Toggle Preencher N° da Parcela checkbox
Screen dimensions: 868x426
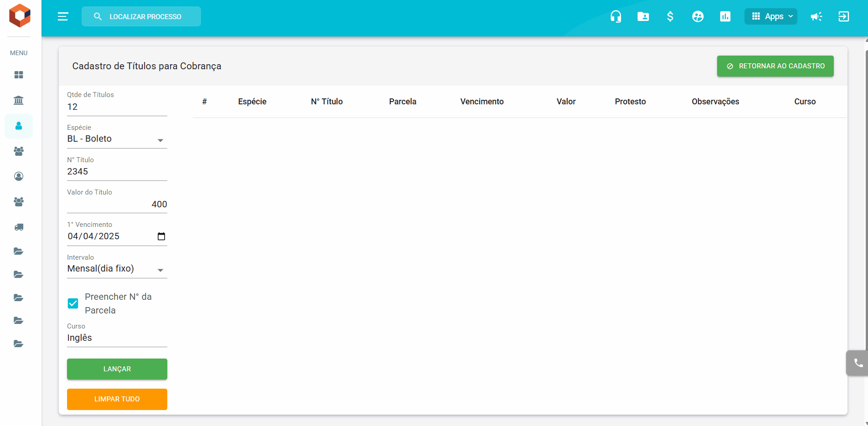pyautogui.click(x=73, y=303)
